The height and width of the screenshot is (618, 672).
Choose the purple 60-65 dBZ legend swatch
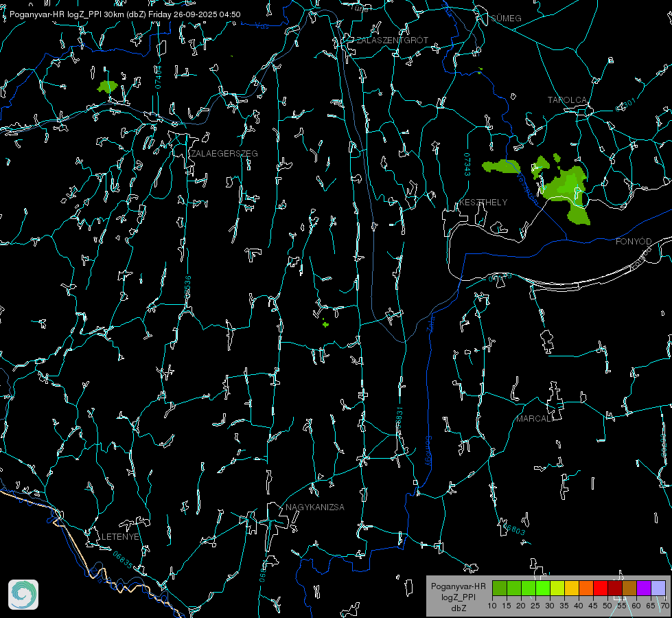point(644,588)
